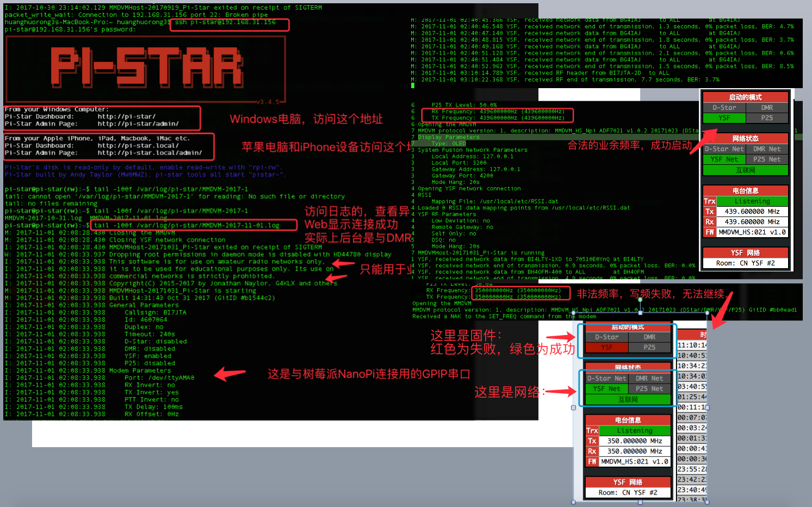Click the 网络状态 header in the 439.6 MHz panel
Viewport: 812px width, 507px height.
[x=746, y=139]
